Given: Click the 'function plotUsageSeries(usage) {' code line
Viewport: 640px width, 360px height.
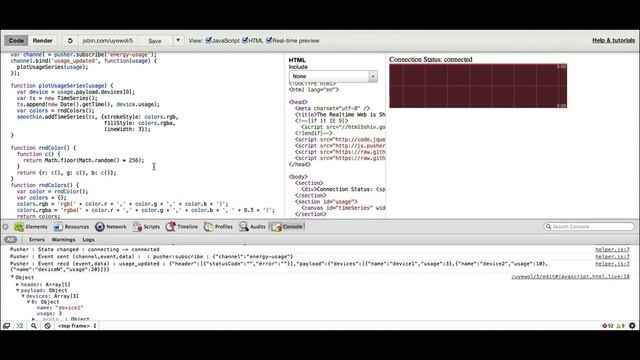Looking at the screenshot, I should point(62,86).
